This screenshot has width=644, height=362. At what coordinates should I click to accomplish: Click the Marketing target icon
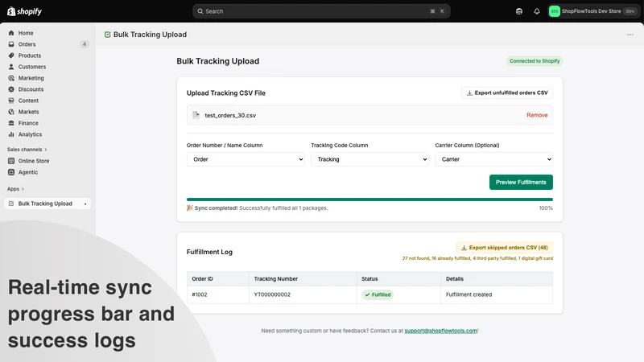tap(11, 78)
